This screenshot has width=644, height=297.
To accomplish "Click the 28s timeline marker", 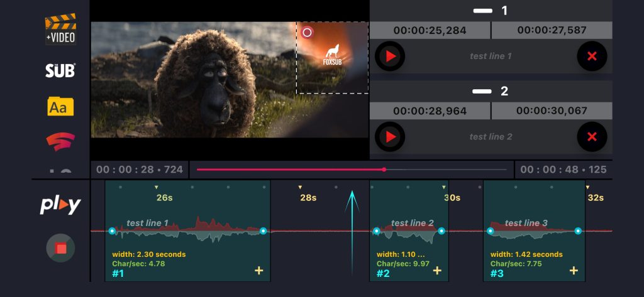I will click(308, 198).
